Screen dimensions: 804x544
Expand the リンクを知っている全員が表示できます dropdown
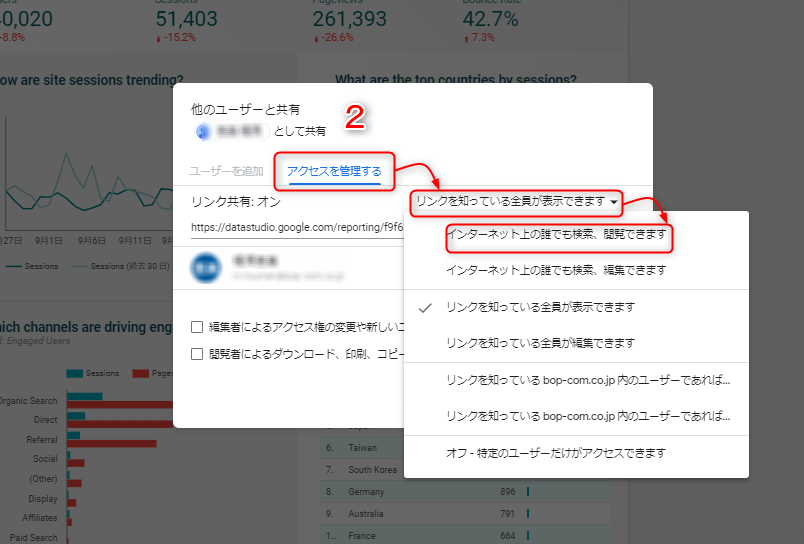[x=517, y=202]
